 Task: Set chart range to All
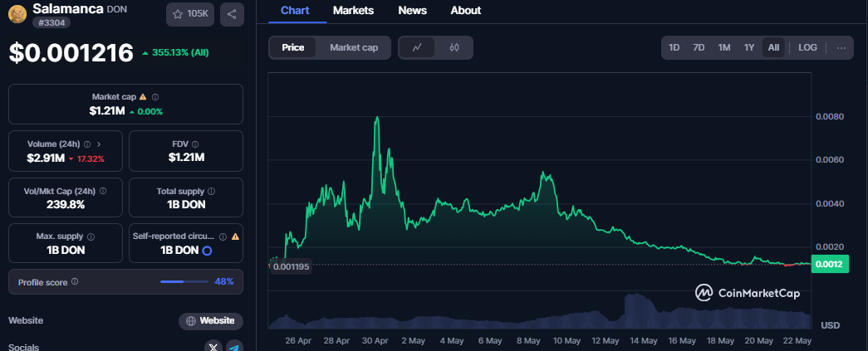[773, 47]
